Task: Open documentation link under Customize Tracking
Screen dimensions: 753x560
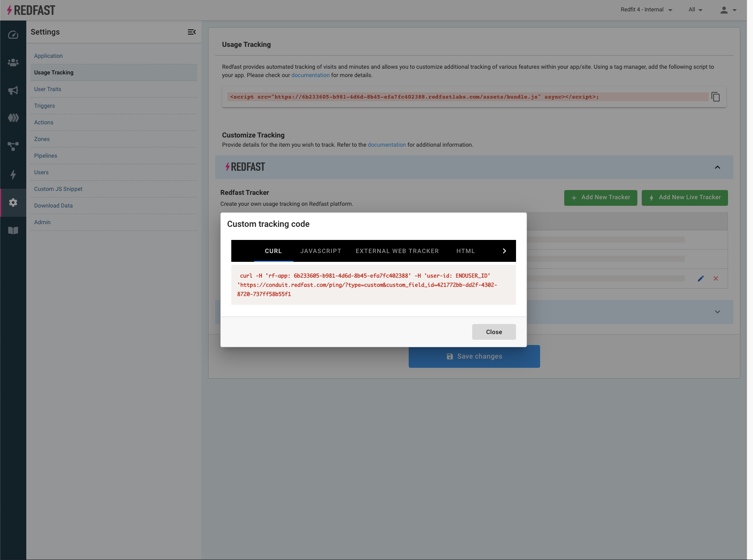Action: (x=387, y=145)
